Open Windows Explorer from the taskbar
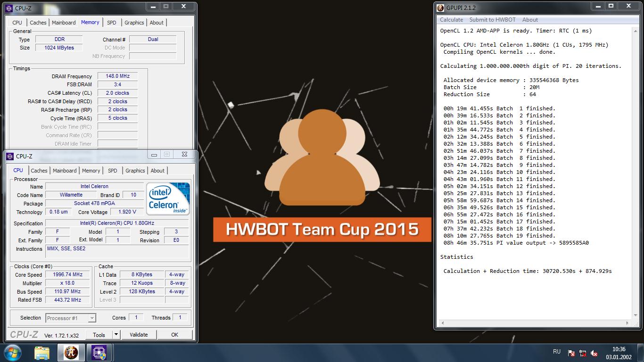Screen dimensions: 644x362 [x=42, y=353]
